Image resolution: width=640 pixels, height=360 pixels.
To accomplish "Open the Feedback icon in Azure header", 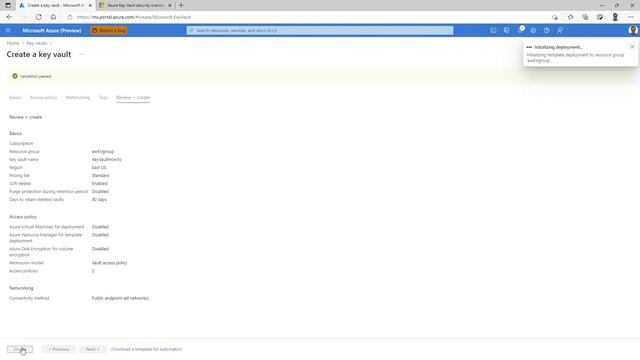I will pyautogui.click(x=560, y=30).
